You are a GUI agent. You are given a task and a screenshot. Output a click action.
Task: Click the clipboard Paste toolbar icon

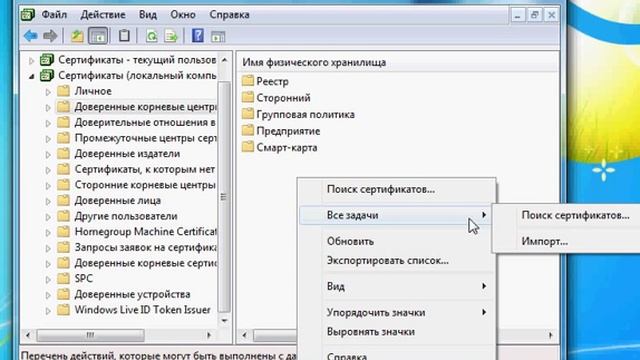(x=124, y=36)
